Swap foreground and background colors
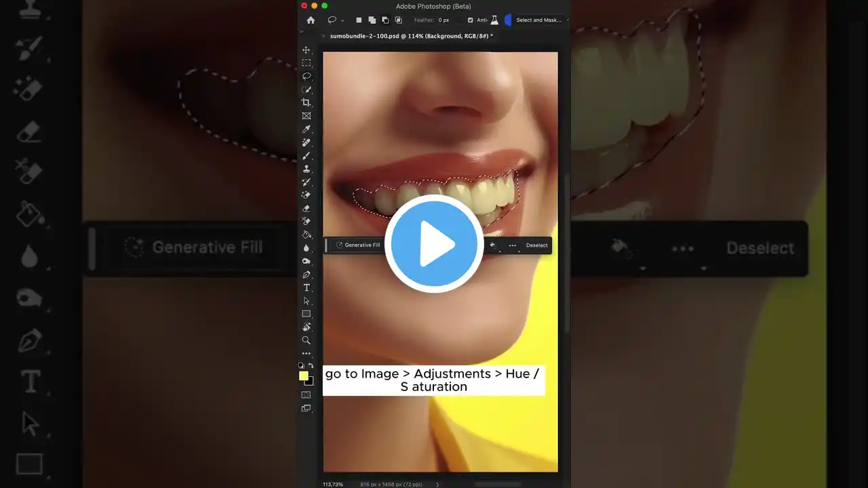 click(x=311, y=365)
